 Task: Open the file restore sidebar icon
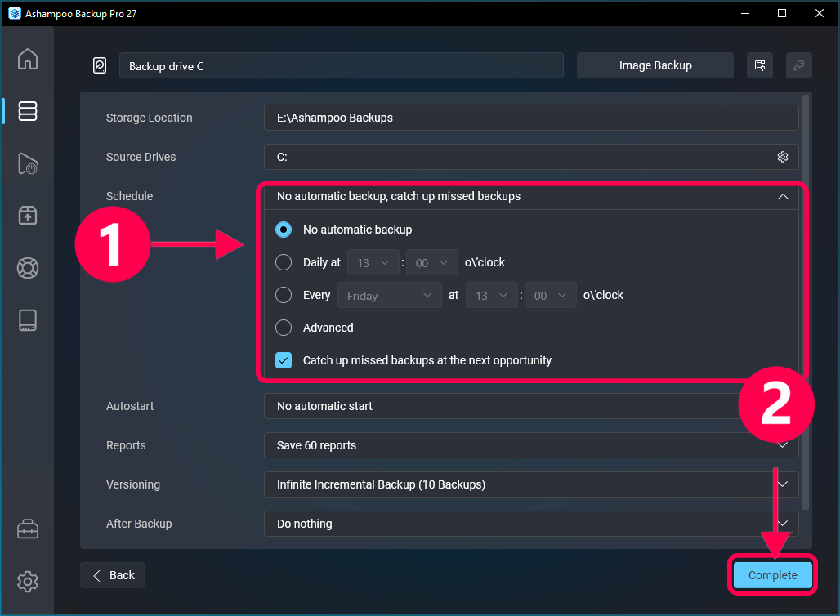27,163
